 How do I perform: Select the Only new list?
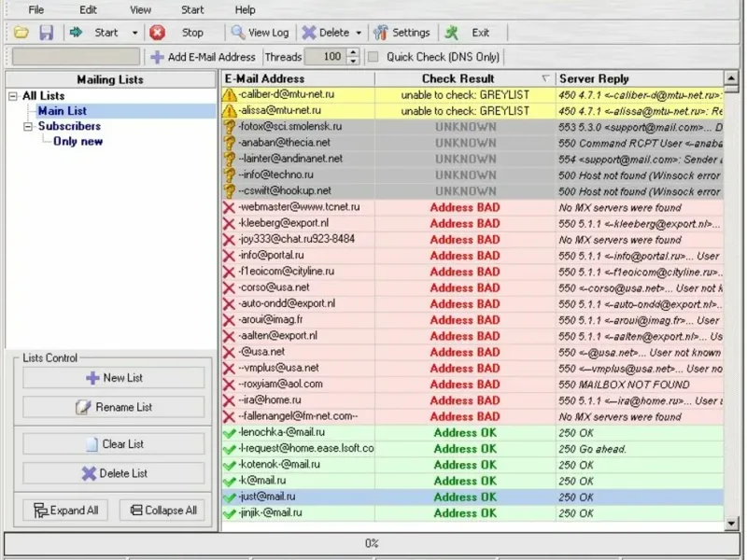pyautogui.click(x=78, y=142)
